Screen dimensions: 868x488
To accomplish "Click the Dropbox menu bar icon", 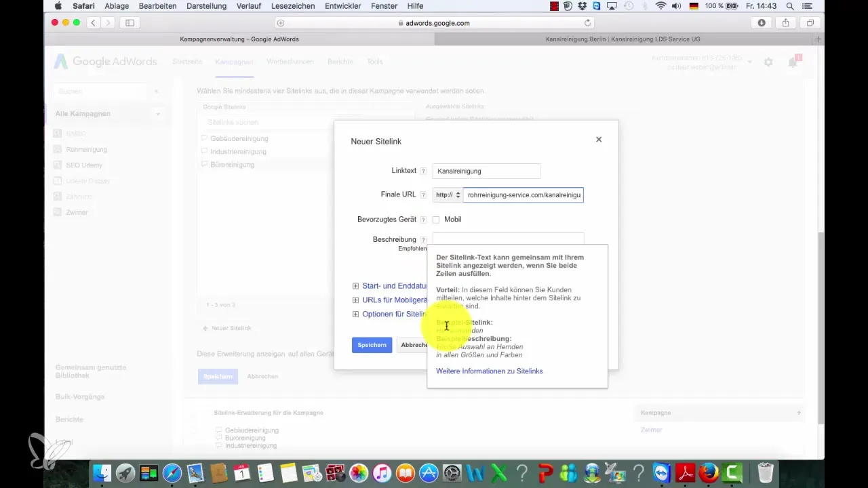I will pos(583,5).
